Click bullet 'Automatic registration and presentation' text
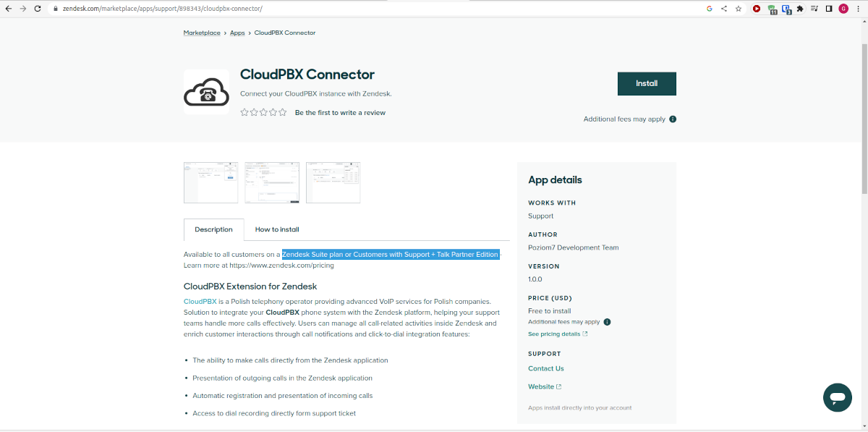The image size is (868, 432). tap(283, 396)
